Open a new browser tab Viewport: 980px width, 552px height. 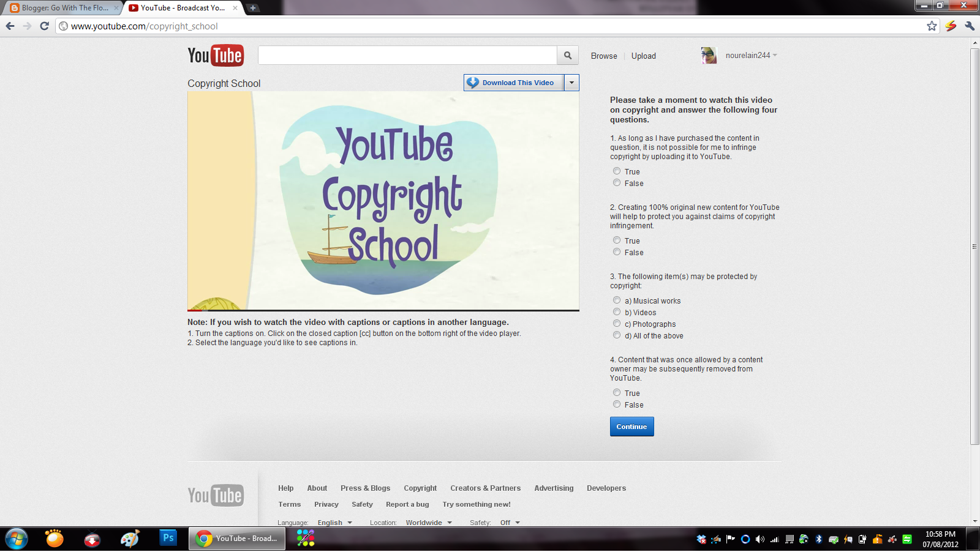253,8
